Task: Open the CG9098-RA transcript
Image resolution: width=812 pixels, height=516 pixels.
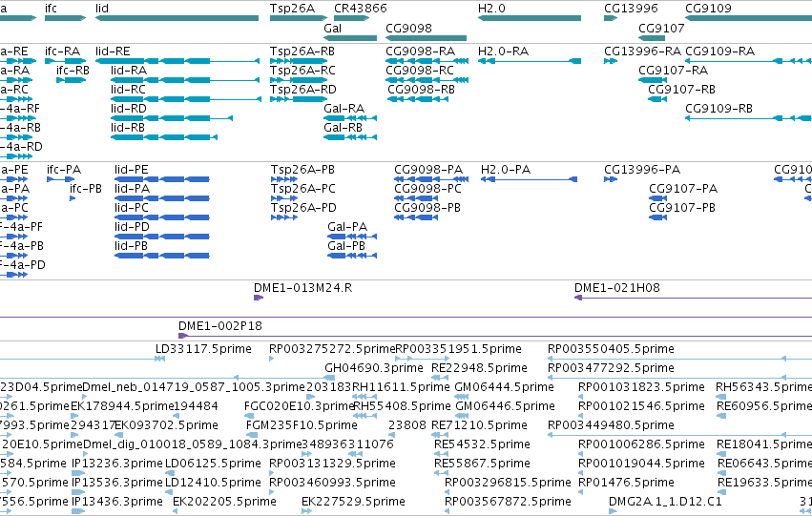Action: [x=427, y=61]
